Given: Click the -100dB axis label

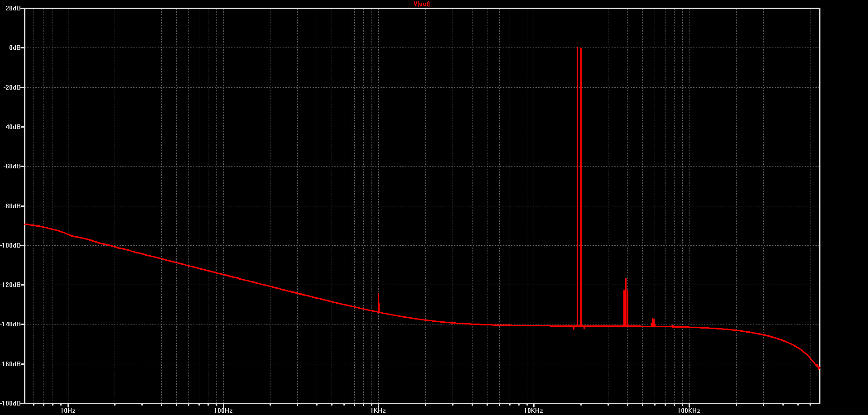Looking at the screenshot, I should click(11, 245).
